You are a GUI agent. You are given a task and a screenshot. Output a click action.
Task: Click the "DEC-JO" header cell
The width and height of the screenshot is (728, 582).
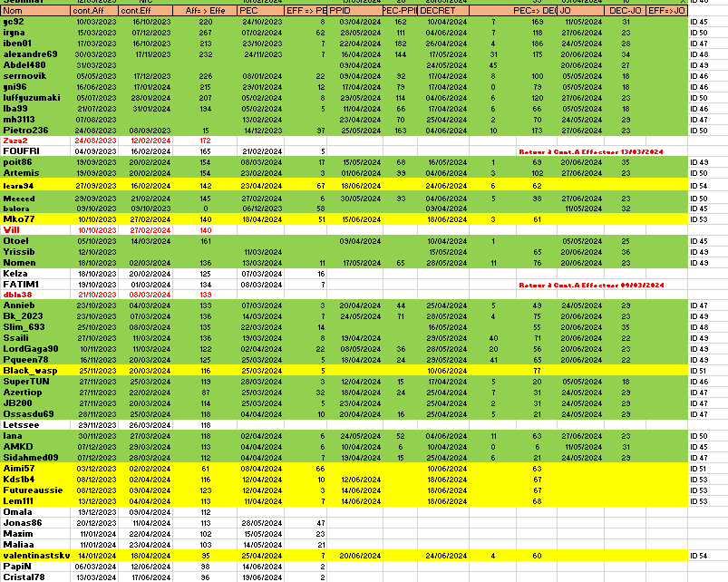pyautogui.click(x=625, y=11)
